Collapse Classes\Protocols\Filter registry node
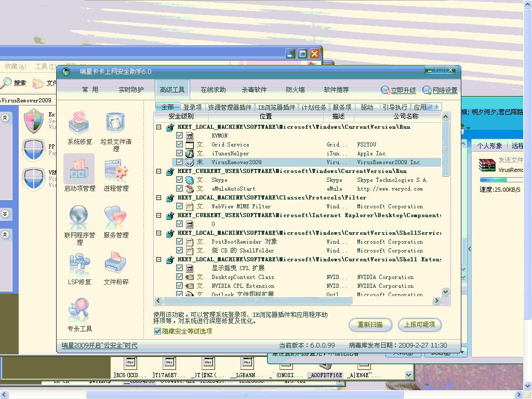 tap(158, 197)
